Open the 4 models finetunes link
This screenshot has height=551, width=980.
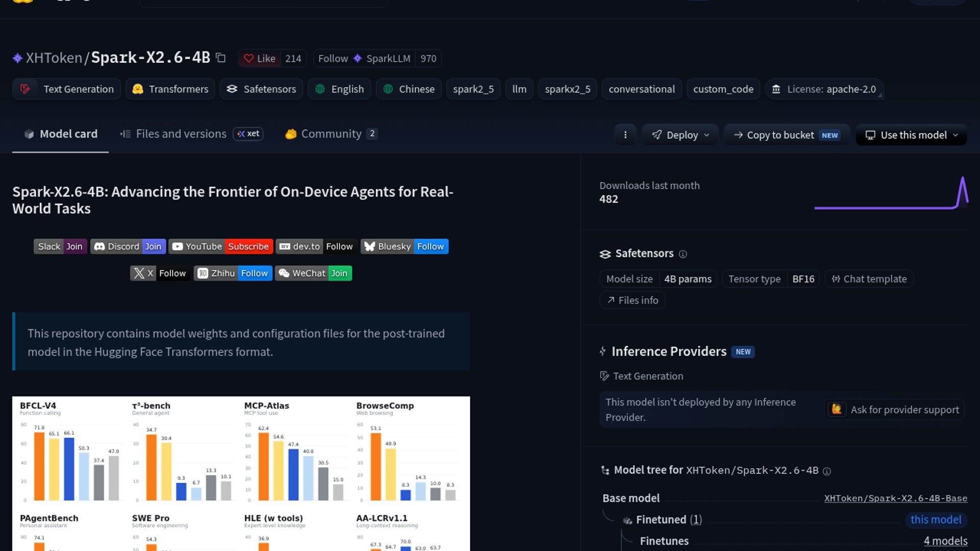[x=945, y=541]
